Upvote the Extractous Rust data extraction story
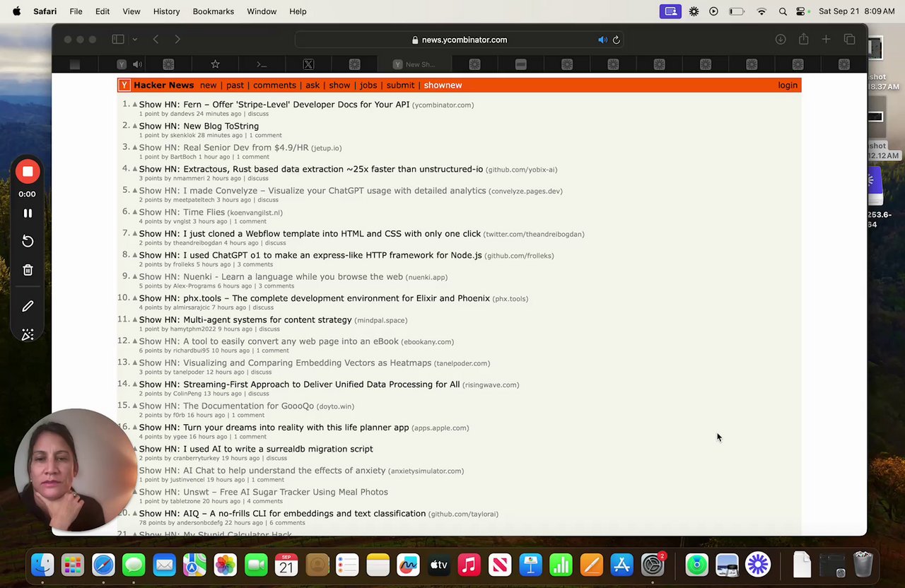 click(x=135, y=169)
